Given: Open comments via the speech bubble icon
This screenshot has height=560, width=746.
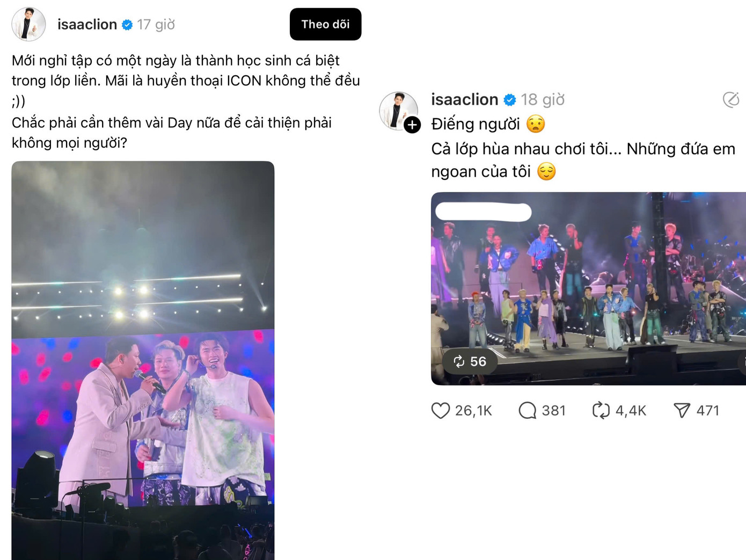Looking at the screenshot, I should coord(527,411).
